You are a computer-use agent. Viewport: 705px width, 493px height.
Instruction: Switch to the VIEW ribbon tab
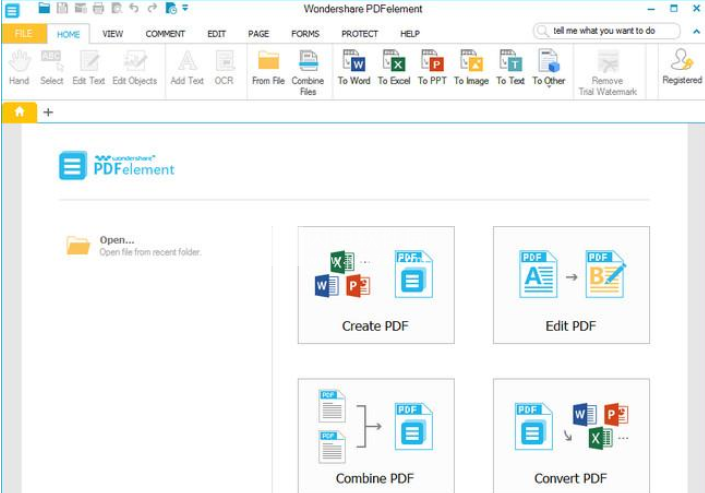click(112, 34)
